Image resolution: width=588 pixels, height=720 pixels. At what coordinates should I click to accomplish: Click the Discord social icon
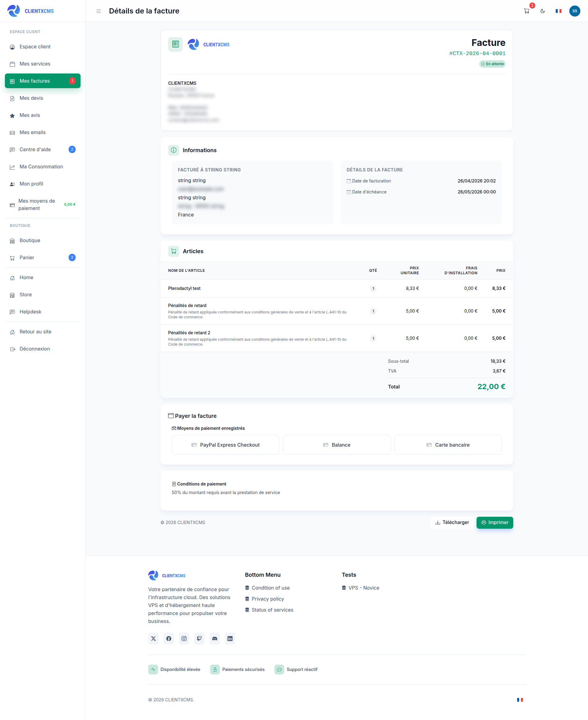click(x=215, y=639)
